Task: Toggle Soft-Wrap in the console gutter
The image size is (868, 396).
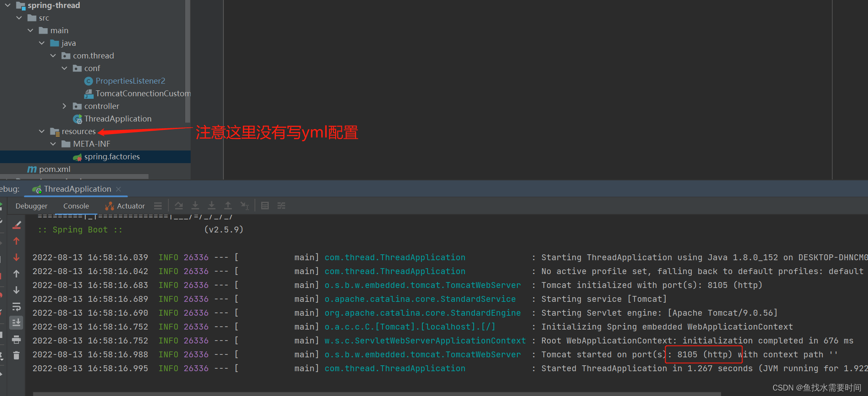Action: pyautogui.click(x=16, y=306)
